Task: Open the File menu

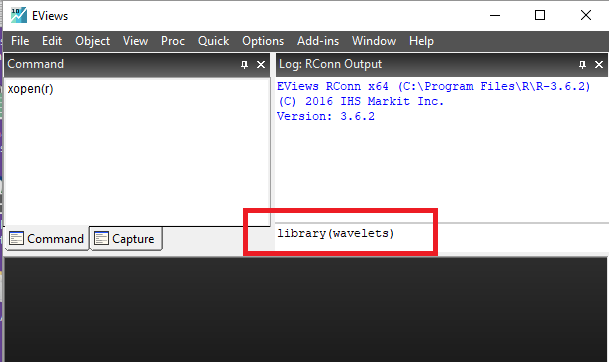Action: [20, 41]
